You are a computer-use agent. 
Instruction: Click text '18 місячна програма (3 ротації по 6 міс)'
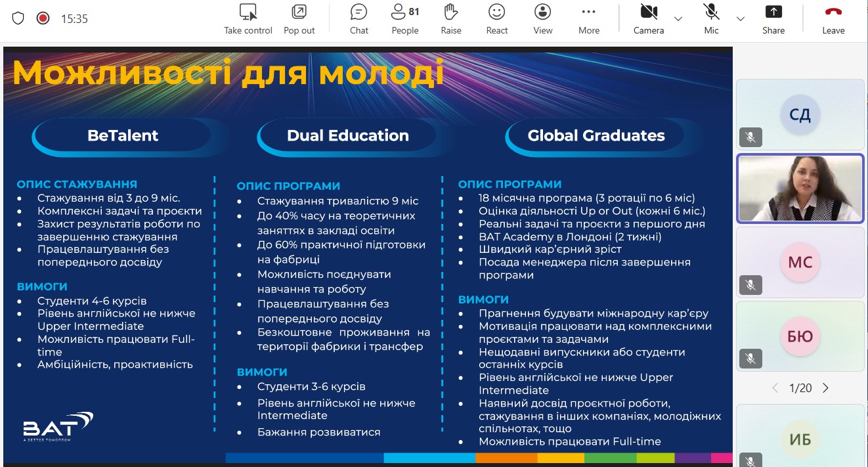(x=586, y=198)
